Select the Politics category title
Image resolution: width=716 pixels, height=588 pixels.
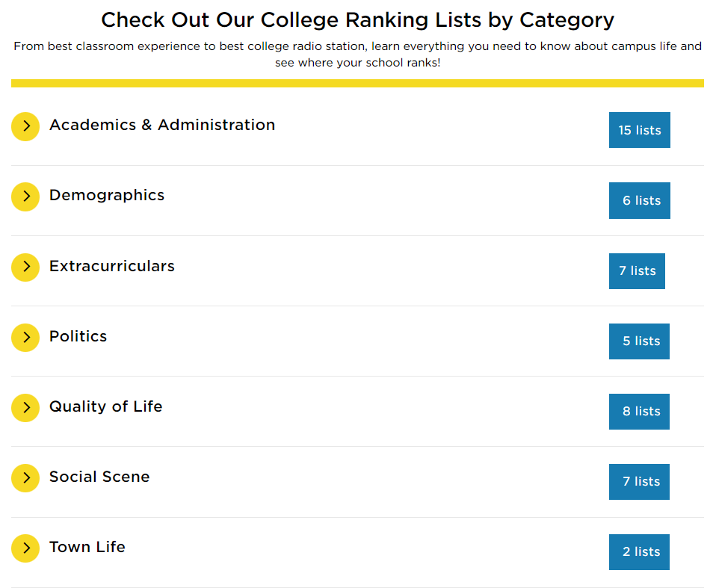click(78, 336)
